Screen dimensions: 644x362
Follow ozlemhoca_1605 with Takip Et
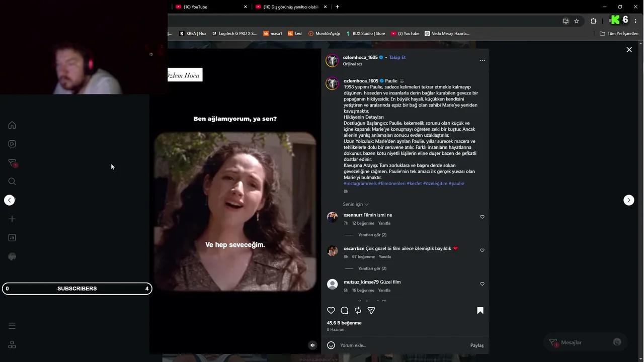(x=397, y=57)
